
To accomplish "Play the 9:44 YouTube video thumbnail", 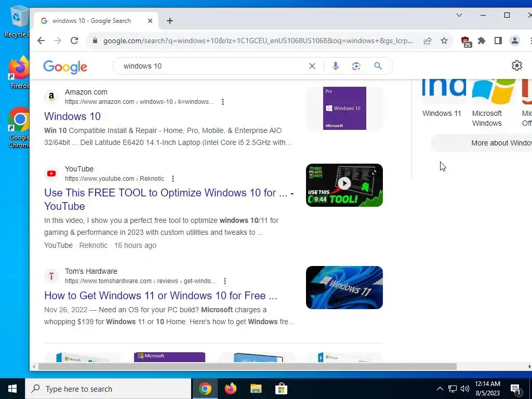I will click(x=344, y=185).
